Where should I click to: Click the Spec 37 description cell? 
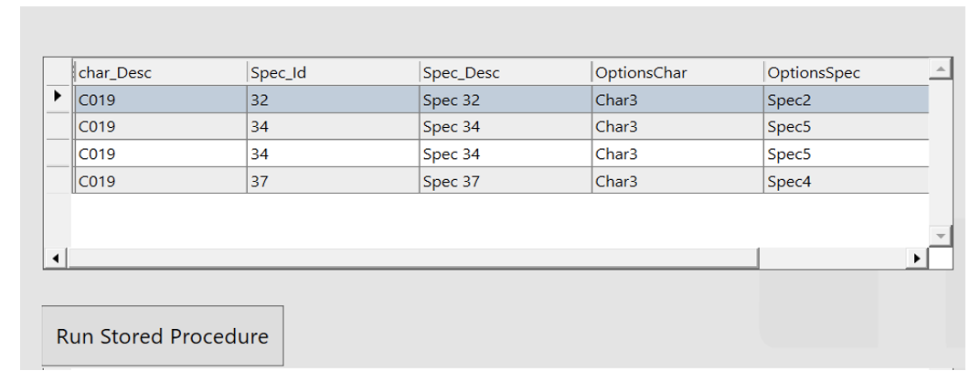(505, 181)
